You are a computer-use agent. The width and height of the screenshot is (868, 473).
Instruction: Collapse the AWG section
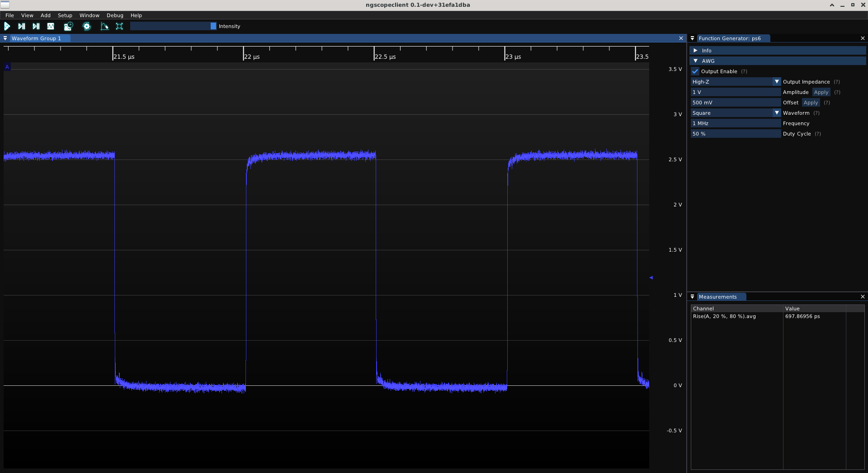pyautogui.click(x=778, y=61)
